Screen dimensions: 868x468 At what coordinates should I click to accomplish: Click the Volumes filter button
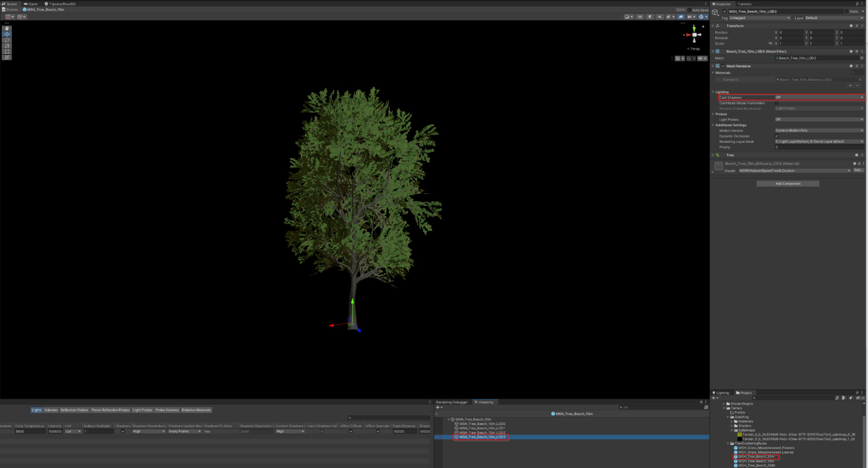coord(51,410)
